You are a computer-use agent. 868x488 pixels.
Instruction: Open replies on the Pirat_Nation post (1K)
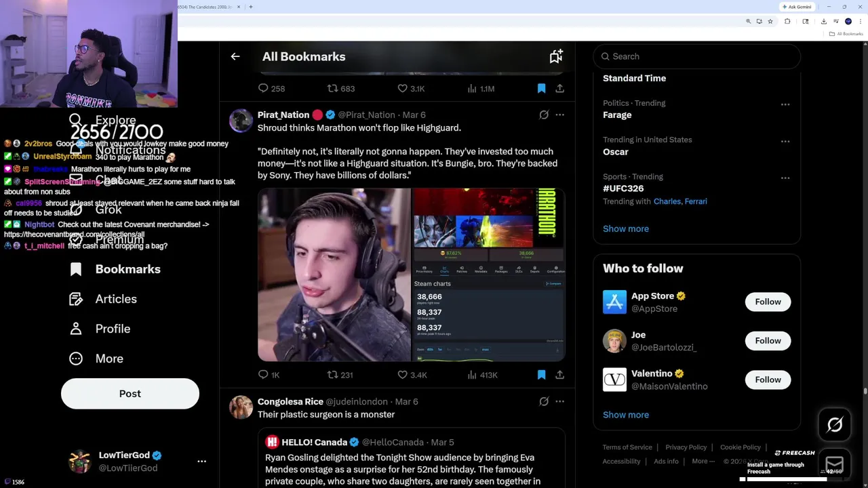coord(269,375)
